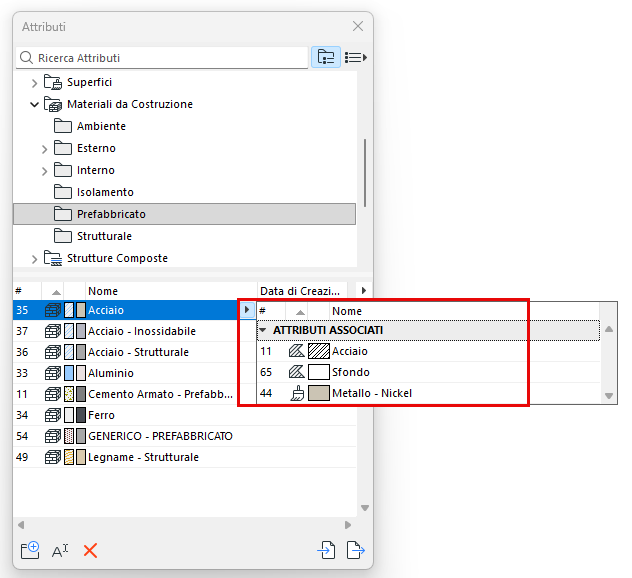Image resolution: width=632 pixels, height=578 pixels.
Task: Click the horizontal scroll left arrow
Action: [x=21, y=525]
